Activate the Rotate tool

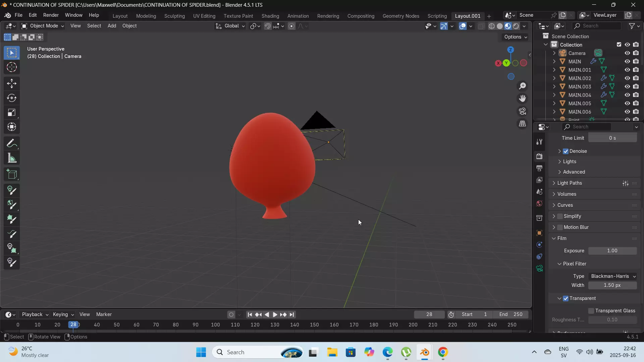click(x=12, y=98)
